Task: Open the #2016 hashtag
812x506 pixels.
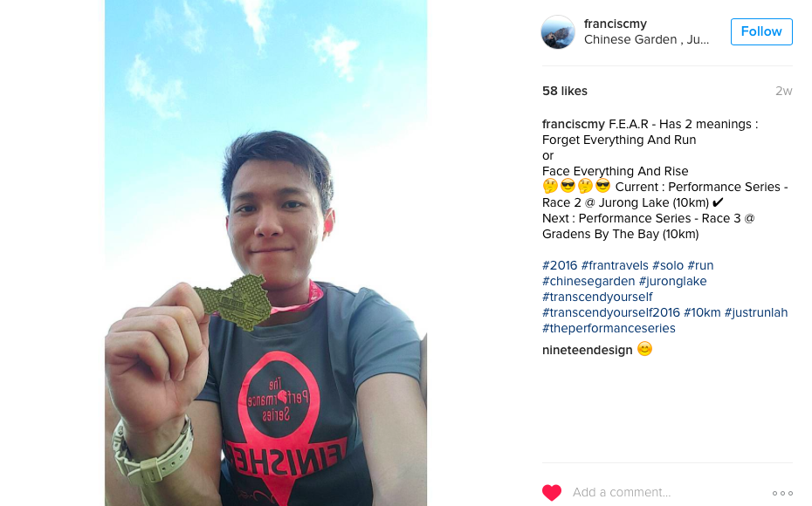Action: tap(560, 265)
